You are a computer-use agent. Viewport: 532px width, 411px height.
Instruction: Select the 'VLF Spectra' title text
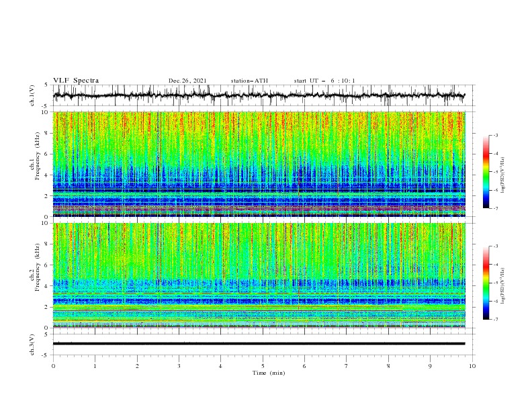click(76, 81)
